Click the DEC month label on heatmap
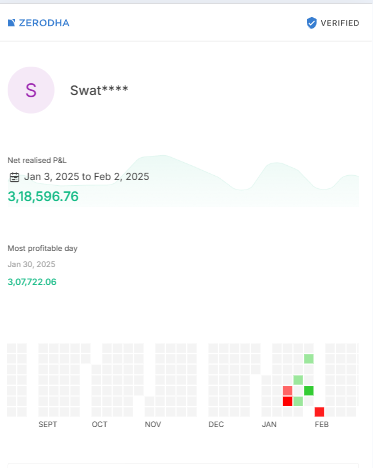The image size is (373, 468). pyautogui.click(x=216, y=424)
